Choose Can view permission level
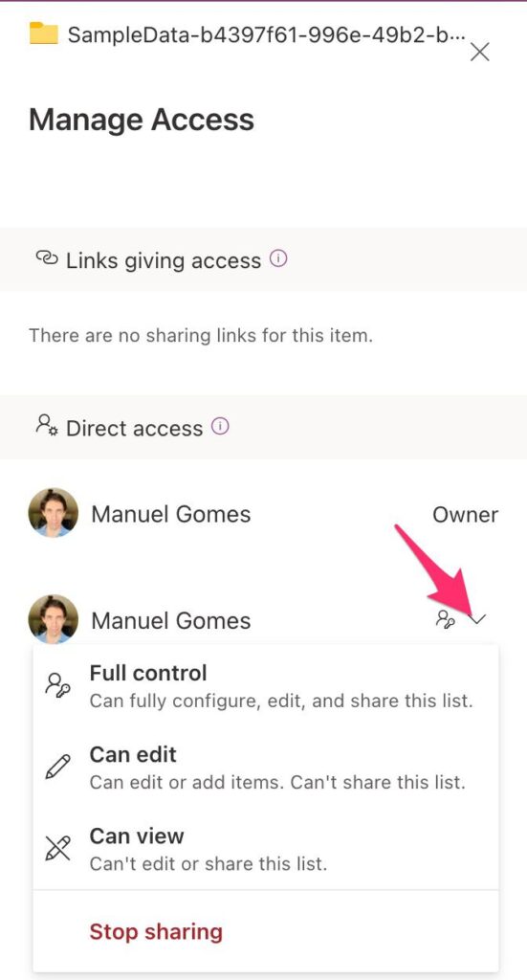 pos(266,849)
